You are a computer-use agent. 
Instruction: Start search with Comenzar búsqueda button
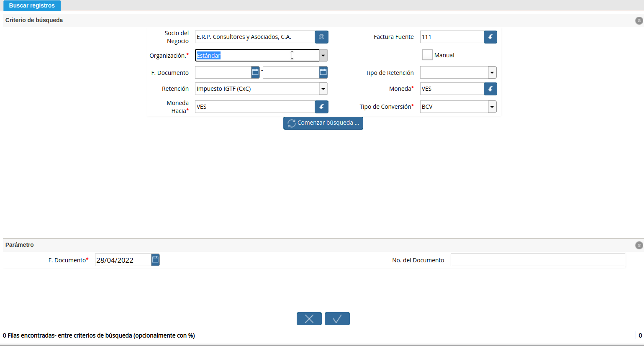click(x=323, y=123)
